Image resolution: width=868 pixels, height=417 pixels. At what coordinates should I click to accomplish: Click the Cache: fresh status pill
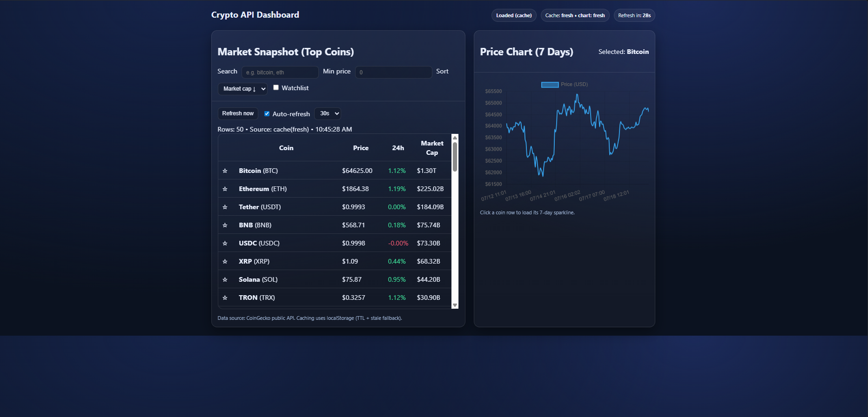pyautogui.click(x=575, y=15)
